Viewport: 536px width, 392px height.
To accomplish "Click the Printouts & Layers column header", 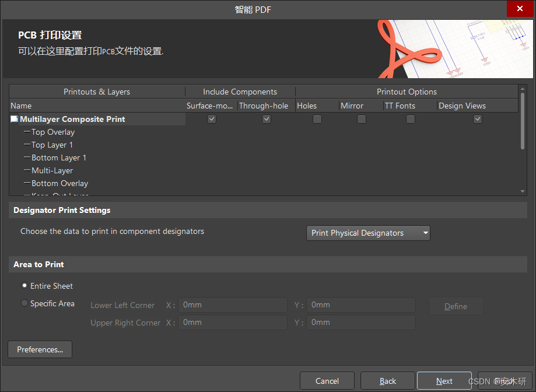I will click(x=96, y=92).
